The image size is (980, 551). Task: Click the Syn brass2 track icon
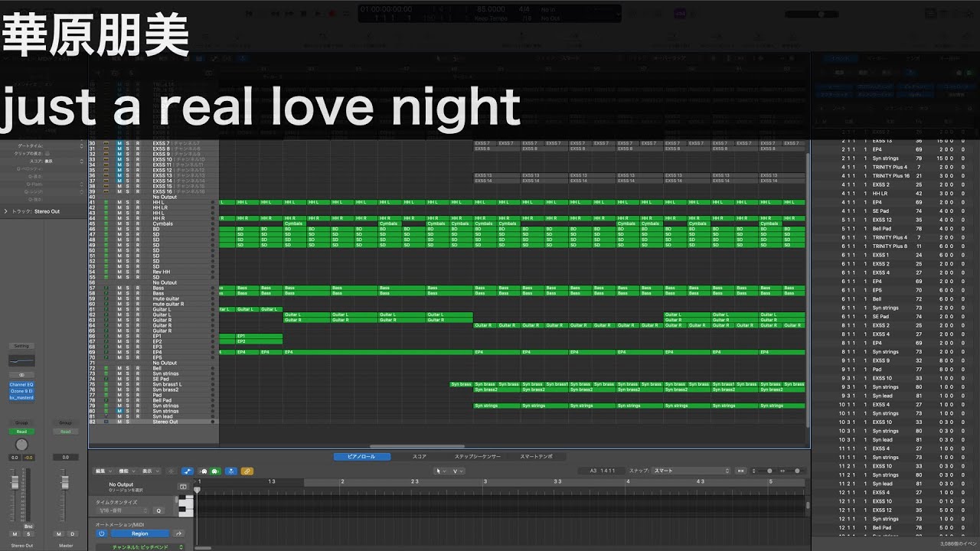pyautogui.click(x=106, y=390)
